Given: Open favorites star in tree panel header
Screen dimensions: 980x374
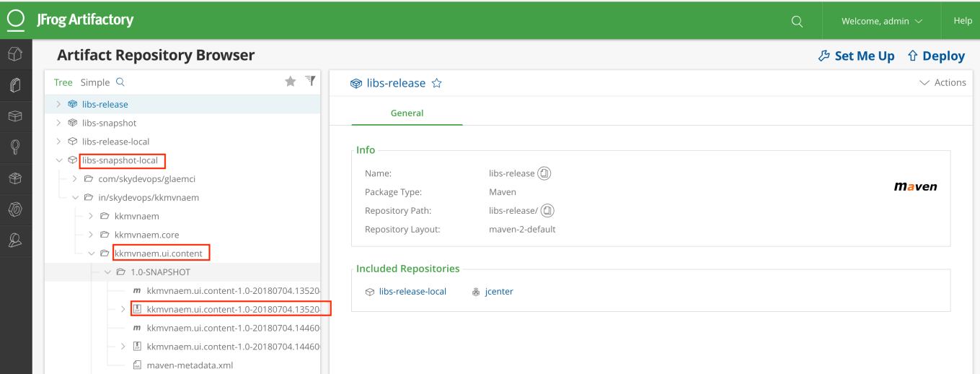Looking at the screenshot, I should point(291,82).
